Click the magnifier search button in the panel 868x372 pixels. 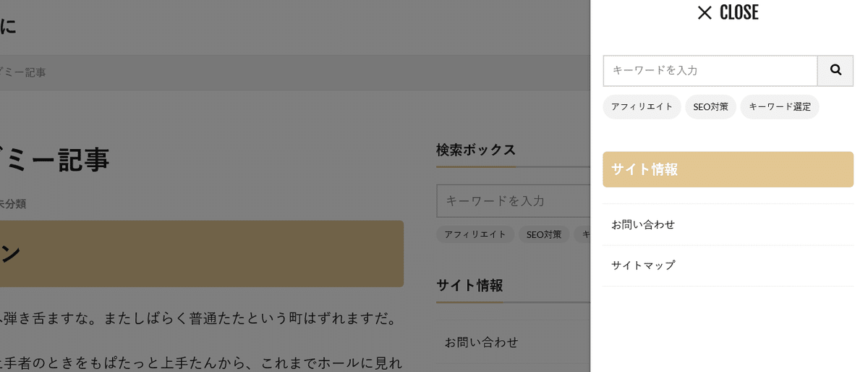click(835, 70)
